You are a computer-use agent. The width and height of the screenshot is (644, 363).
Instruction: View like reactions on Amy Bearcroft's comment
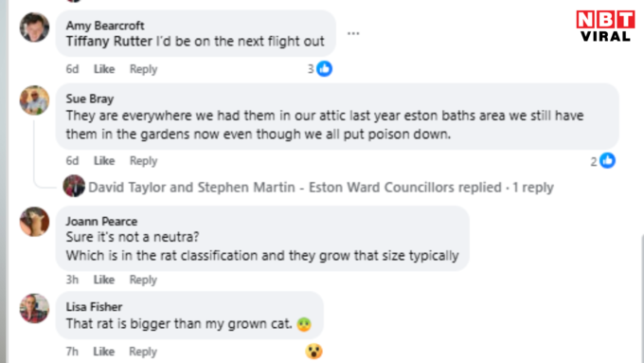click(320, 68)
